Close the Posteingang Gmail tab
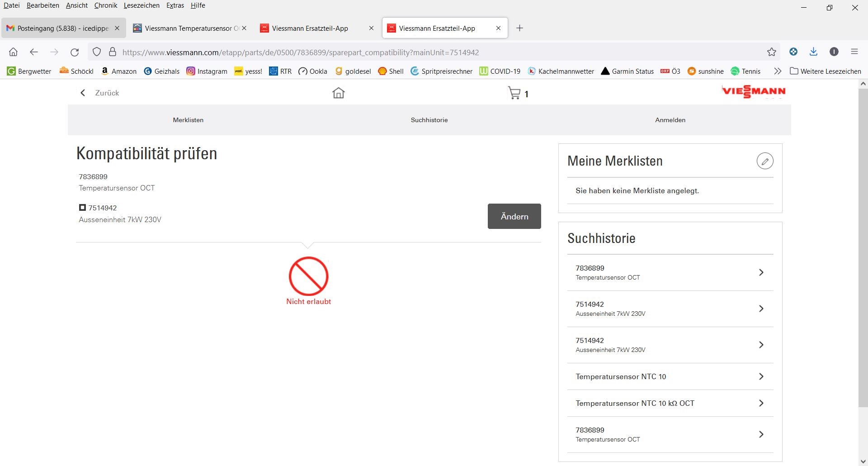This screenshot has height=466, width=868. [x=117, y=28]
